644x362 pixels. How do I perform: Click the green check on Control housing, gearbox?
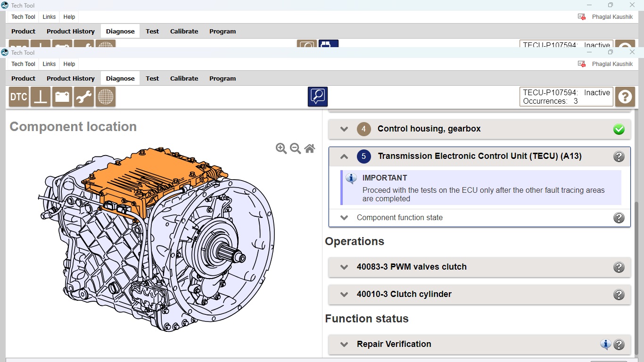click(619, 129)
